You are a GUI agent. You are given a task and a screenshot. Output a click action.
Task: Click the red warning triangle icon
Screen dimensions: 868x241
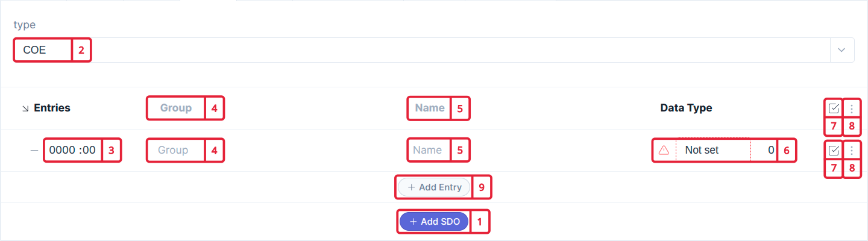(664, 150)
